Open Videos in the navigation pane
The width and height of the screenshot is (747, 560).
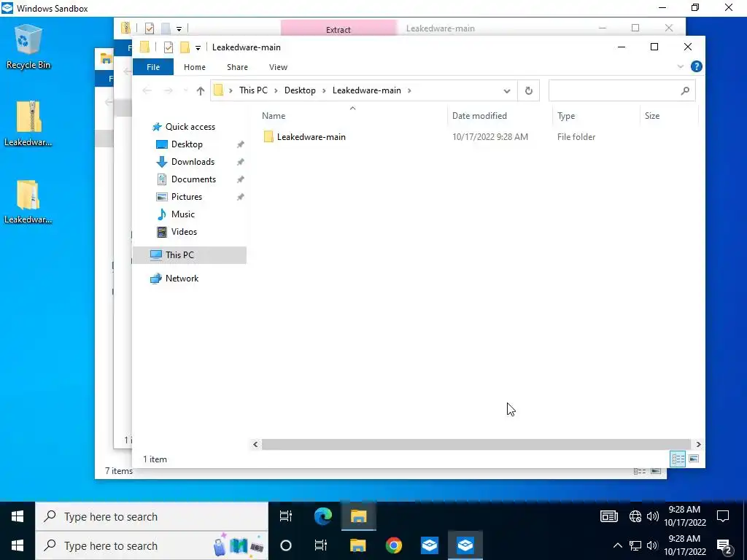pyautogui.click(x=184, y=232)
